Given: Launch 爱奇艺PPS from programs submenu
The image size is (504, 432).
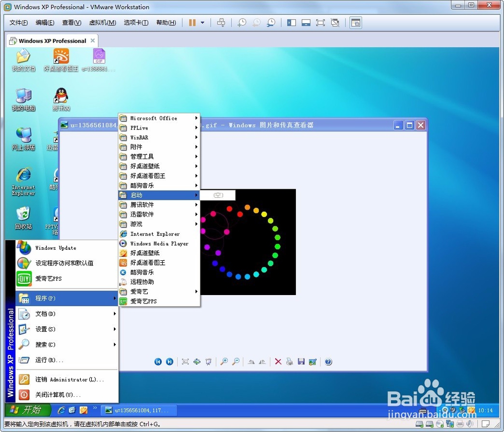Looking at the screenshot, I should pyautogui.click(x=159, y=301).
